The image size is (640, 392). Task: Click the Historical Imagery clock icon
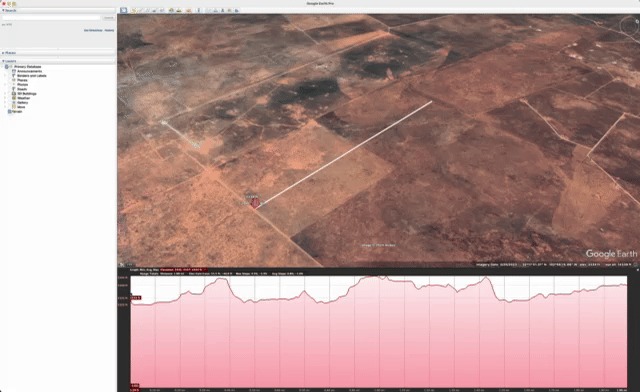coord(171,10)
